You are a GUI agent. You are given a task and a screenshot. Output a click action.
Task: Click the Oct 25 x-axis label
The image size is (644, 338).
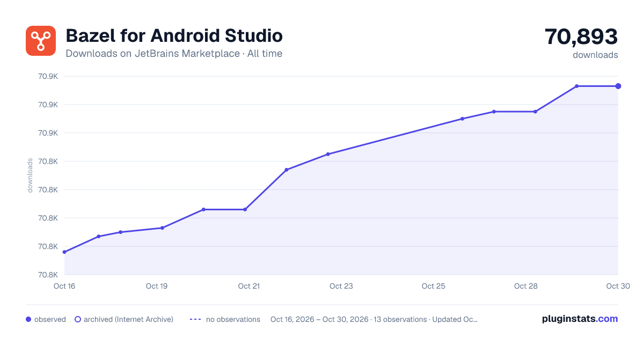point(434,286)
